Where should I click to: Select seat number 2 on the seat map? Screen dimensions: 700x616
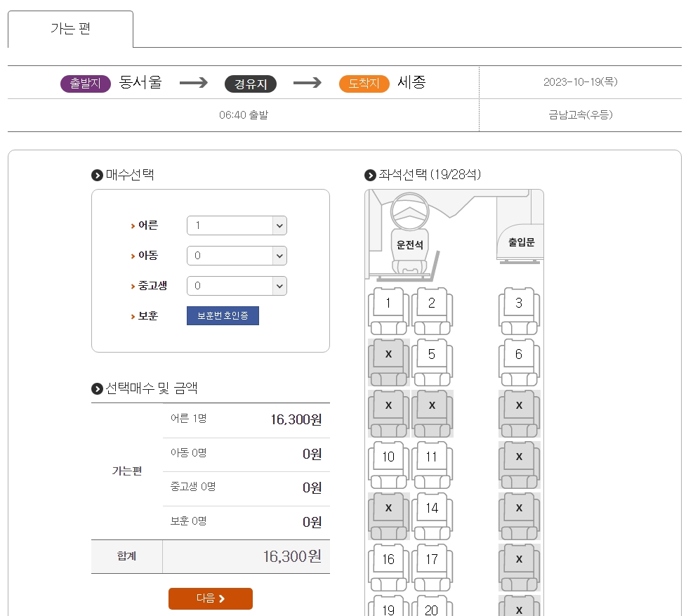click(x=432, y=303)
